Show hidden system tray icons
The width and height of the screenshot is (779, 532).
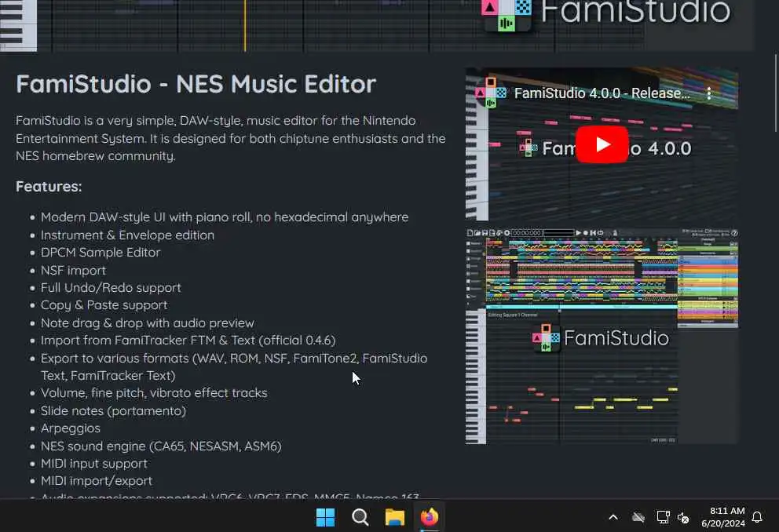[613, 517]
